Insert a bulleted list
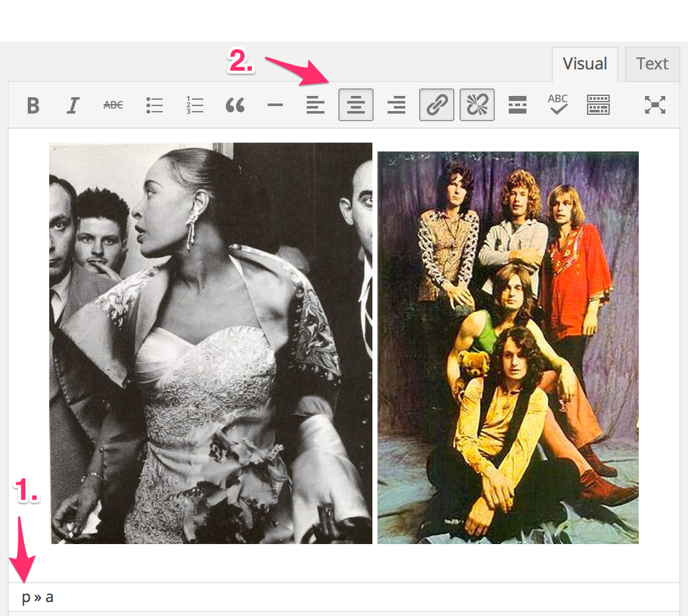This screenshot has height=616, width=688. [154, 105]
